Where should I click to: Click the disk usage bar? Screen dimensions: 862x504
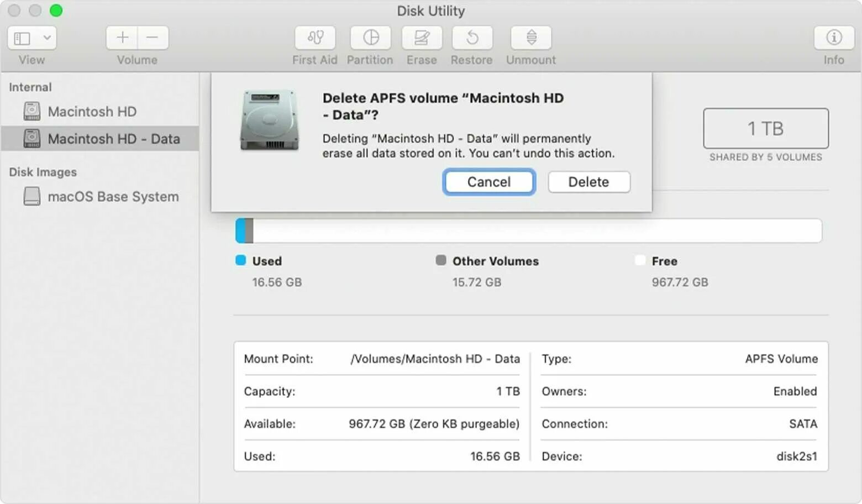tap(529, 231)
